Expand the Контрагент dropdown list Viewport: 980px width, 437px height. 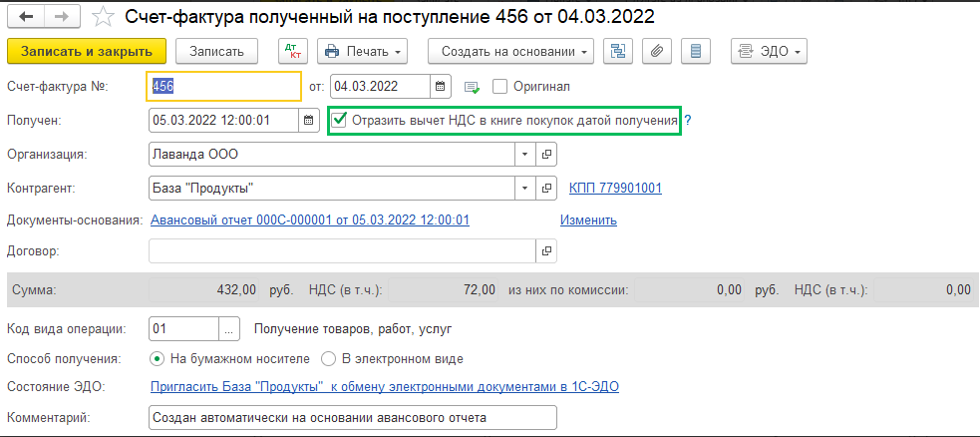coord(525,188)
